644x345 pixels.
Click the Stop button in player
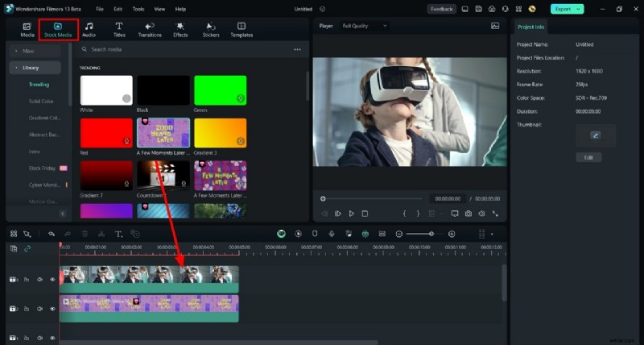[365, 214]
